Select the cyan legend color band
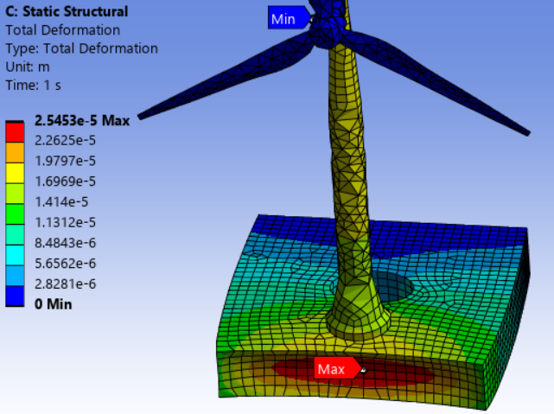554x414 pixels. 15,255
